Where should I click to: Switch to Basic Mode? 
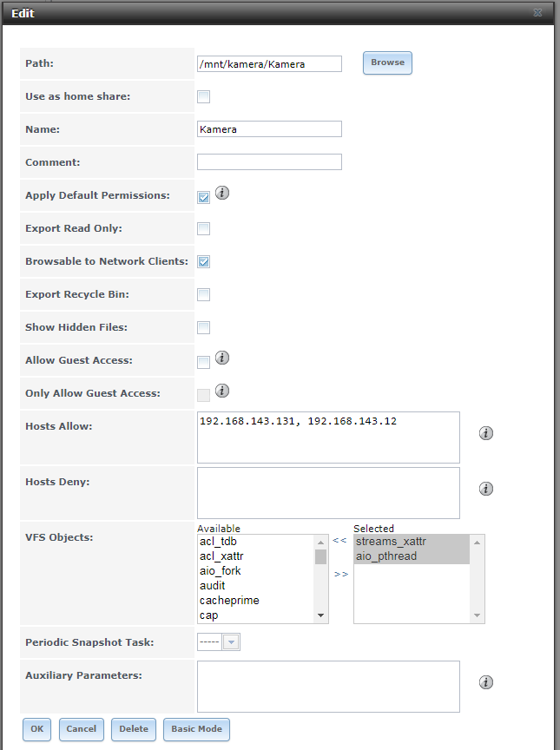pyautogui.click(x=196, y=729)
